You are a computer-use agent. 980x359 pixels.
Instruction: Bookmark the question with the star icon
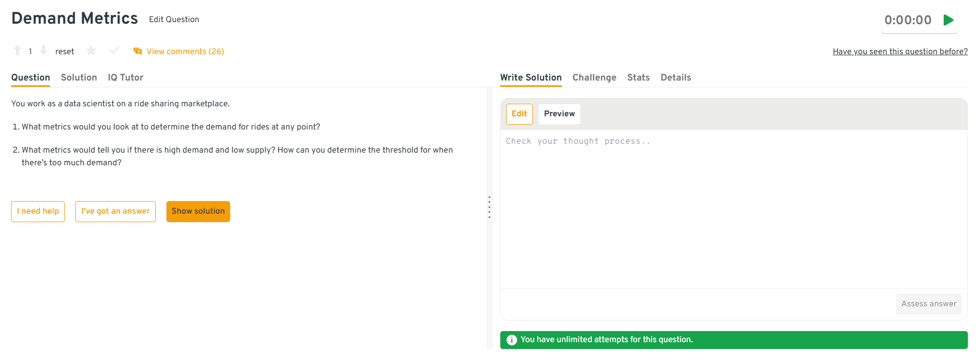91,51
